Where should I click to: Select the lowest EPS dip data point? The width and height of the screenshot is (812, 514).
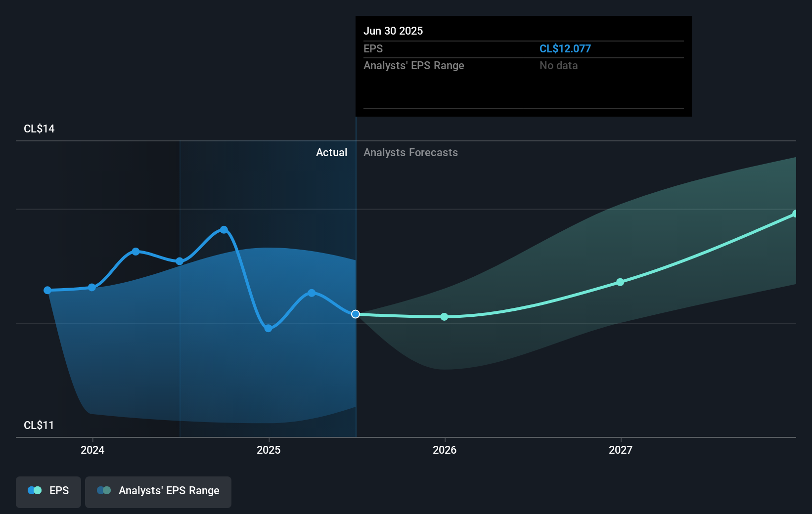pyautogui.click(x=268, y=328)
